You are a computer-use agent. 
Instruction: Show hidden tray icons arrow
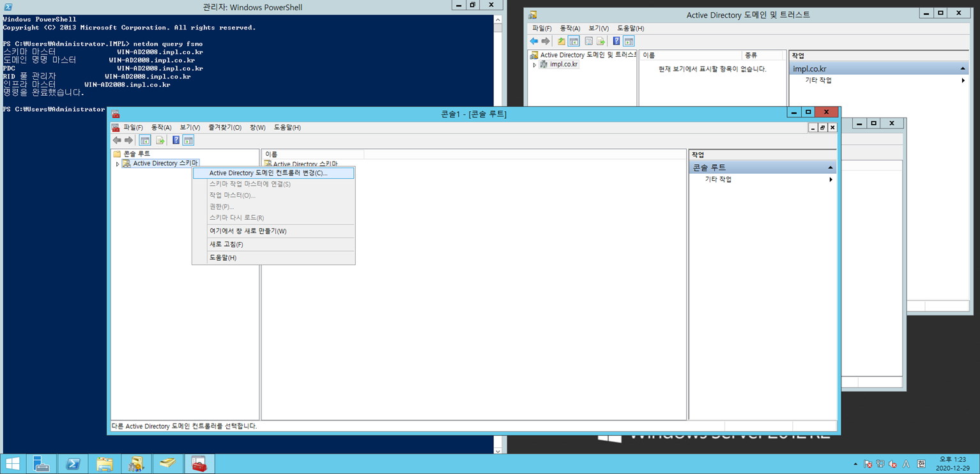(x=855, y=464)
